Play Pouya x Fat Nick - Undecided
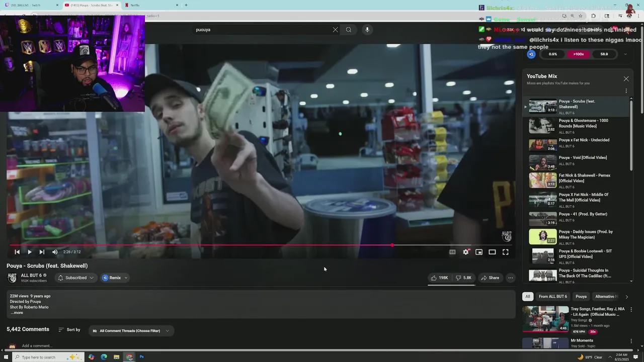The width and height of the screenshot is (644, 362). pyautogui.click(x=576, y=145)
